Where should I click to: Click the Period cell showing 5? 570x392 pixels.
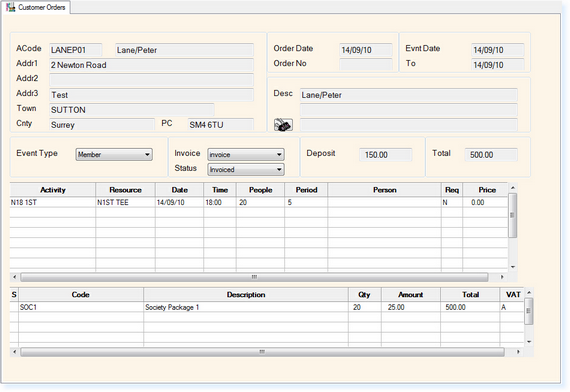[306, 203]
